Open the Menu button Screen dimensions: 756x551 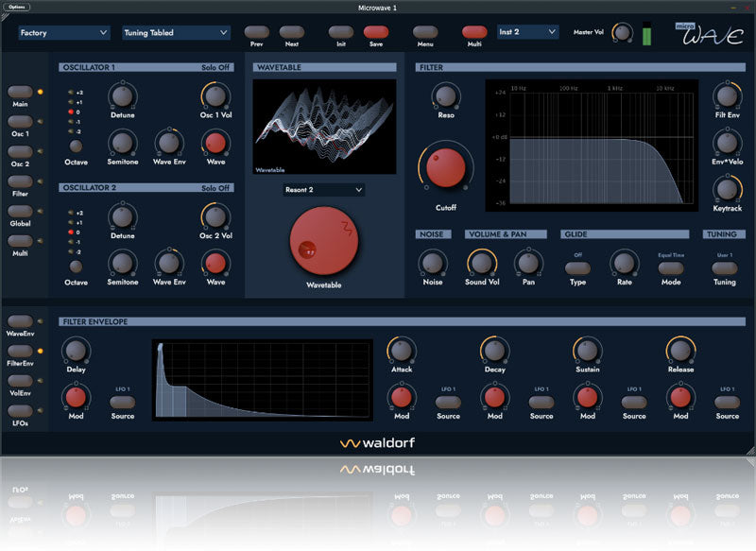[425, 32]
